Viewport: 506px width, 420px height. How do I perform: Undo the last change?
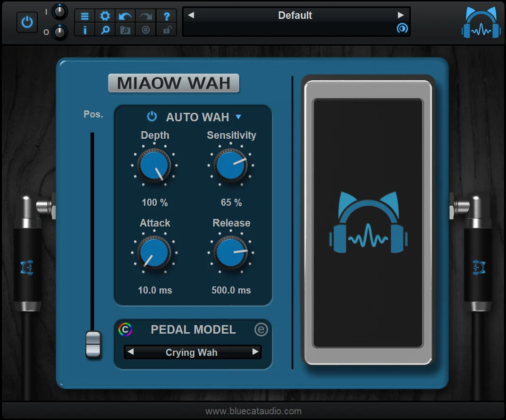125,15
